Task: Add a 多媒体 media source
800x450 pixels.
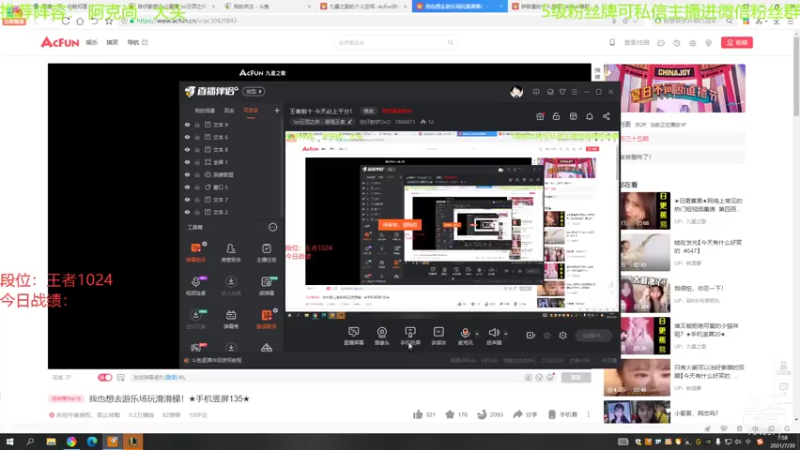Action: (x=439, y=336)
